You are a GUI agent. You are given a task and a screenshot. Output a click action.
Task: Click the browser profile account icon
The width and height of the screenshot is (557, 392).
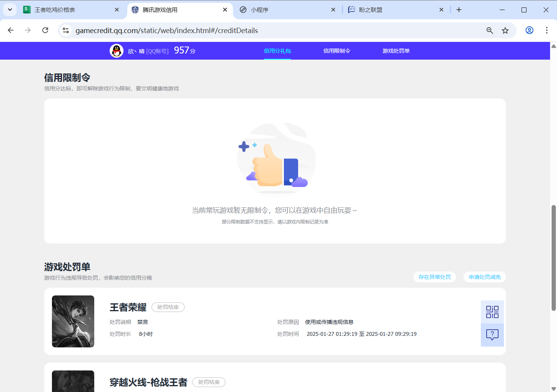click(529, 30)
